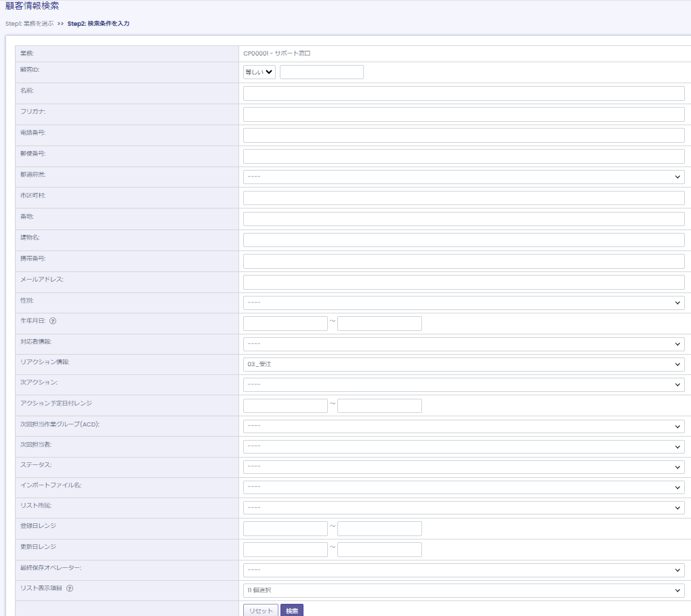691x616 pixels.
Task: Expand the ステータス dropdown
Action: point(463,467)
